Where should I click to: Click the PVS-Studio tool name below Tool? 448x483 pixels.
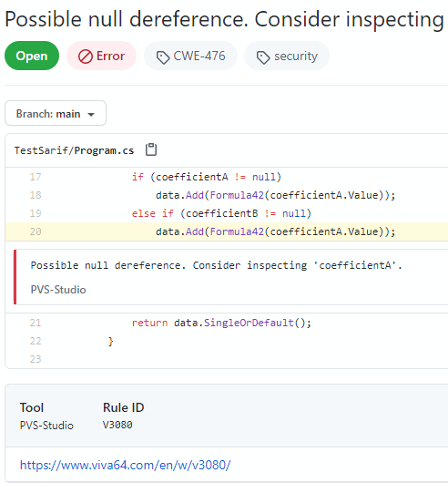tap(46, 426)
